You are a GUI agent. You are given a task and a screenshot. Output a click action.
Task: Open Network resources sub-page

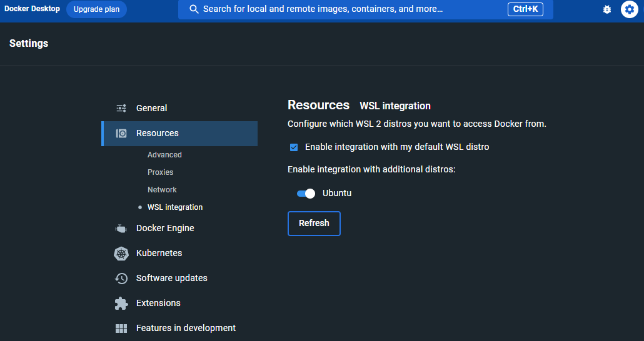pyautogui.click(x=162, y=190)
